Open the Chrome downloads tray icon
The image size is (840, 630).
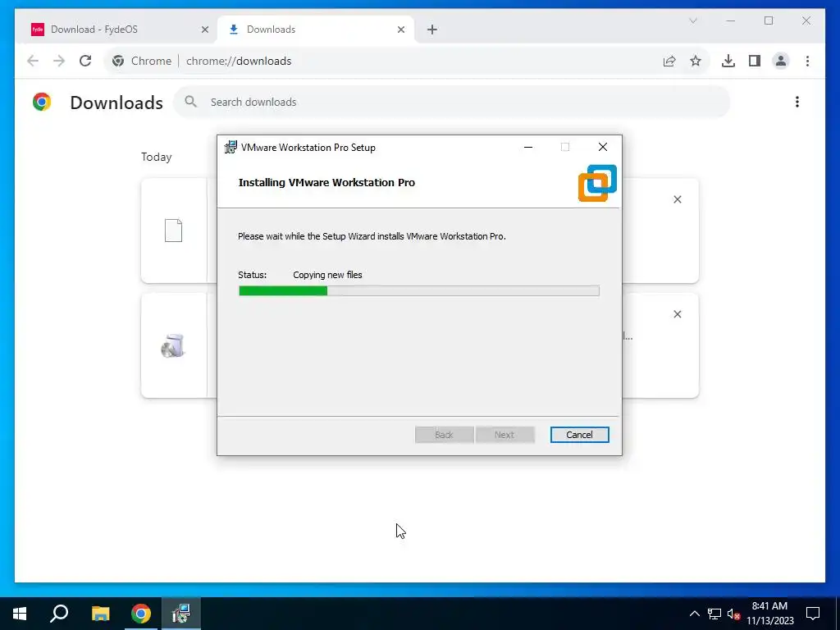pyautogui.click(x=728, y=61)
